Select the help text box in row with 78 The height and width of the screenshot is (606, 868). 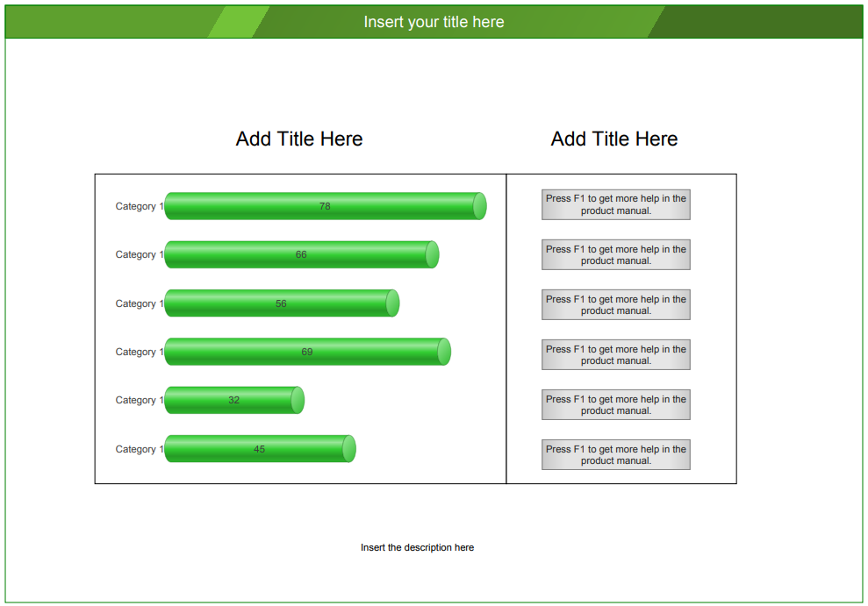pos(615,204)
